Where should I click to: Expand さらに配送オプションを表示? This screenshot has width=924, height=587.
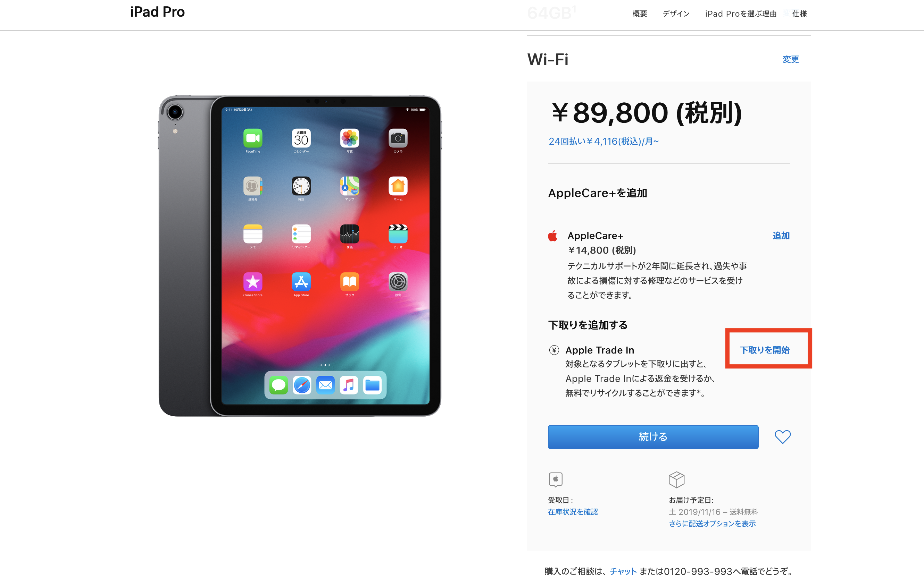[712, 524]
